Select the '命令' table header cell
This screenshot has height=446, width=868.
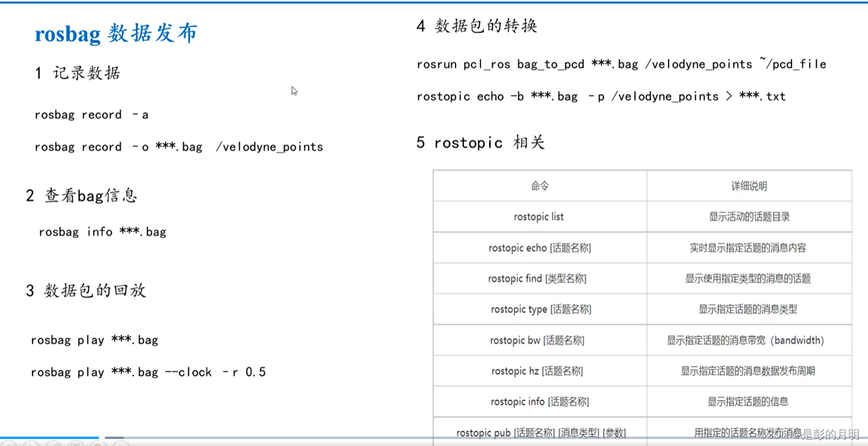click(538, 186)
